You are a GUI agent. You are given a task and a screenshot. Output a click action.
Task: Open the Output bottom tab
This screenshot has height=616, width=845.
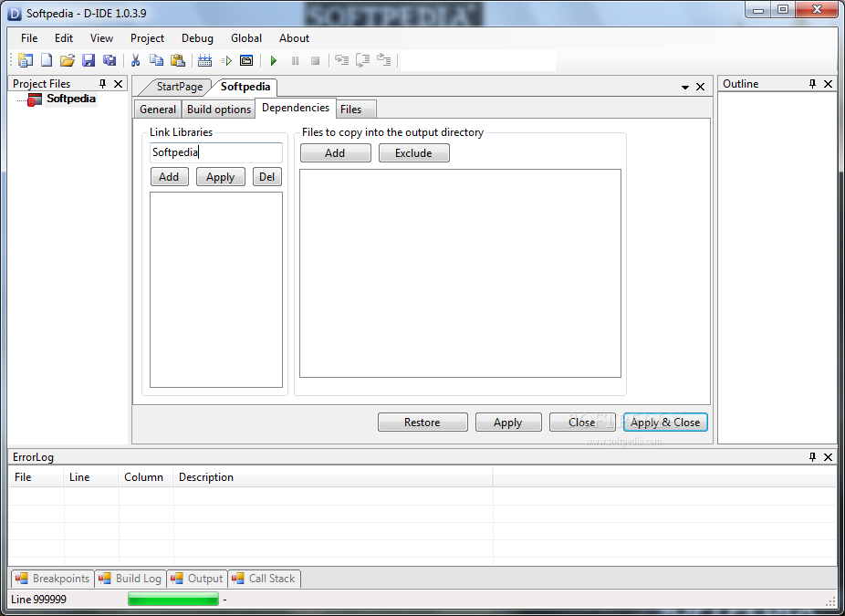point(197,579)
